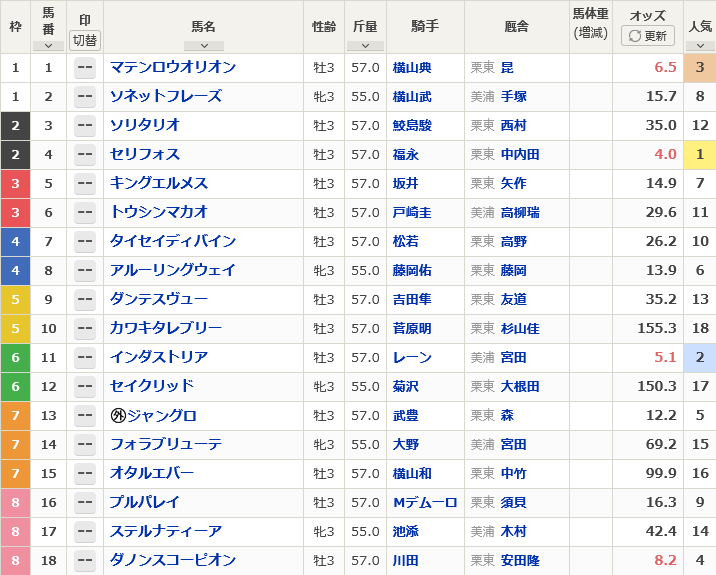Open mark selector for インダストリア row
This screenshot has width=716, height=575.
85,357
